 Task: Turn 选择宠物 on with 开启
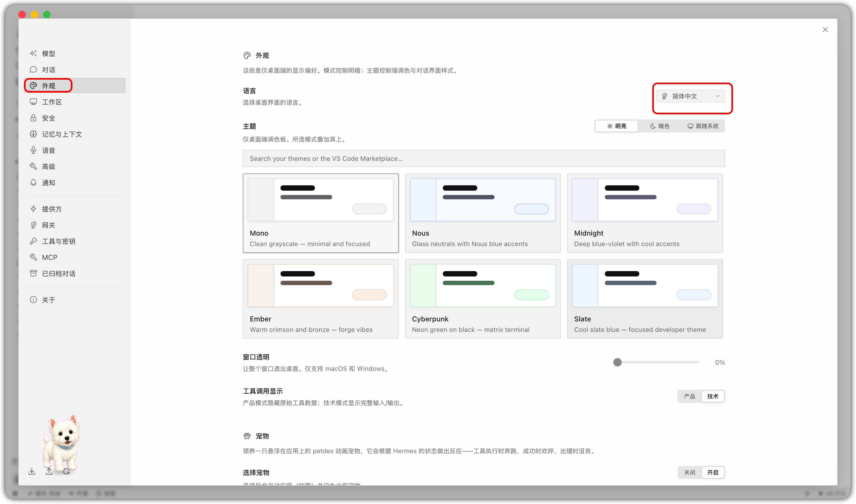click(x=713, y=473)
